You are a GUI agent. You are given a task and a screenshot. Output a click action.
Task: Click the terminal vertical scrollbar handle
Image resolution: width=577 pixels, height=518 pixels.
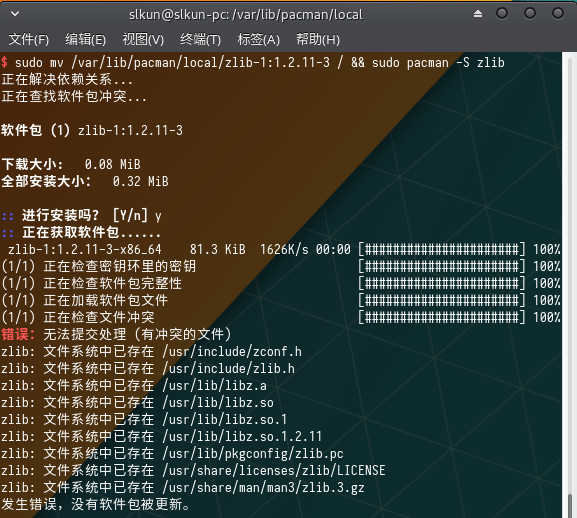click(x=570, y=505)
